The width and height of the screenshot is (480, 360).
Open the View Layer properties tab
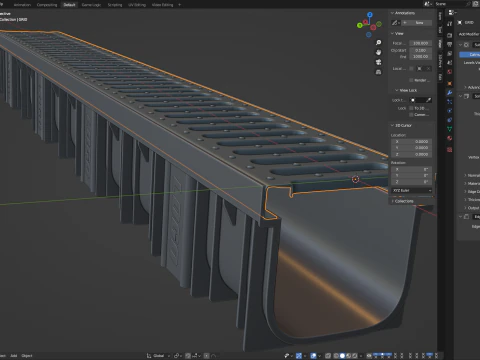[x=450, y=53]
